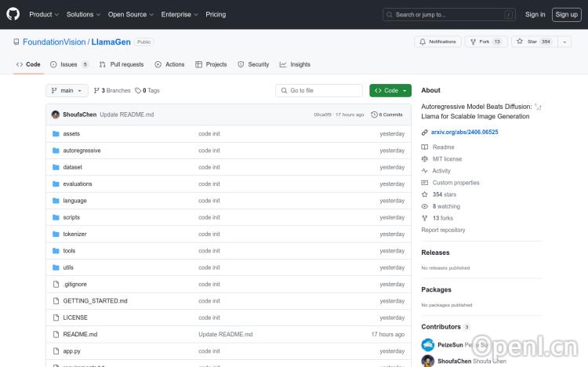Open the autoregressive folder
Screen dimensions: 588x367
click(82, 151)
